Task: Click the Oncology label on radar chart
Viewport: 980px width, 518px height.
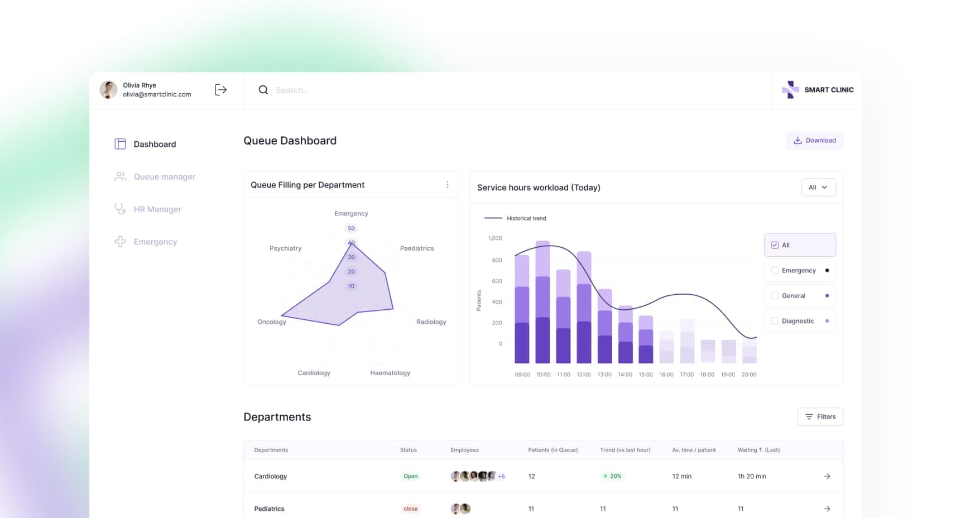Action: coord(272,322)
